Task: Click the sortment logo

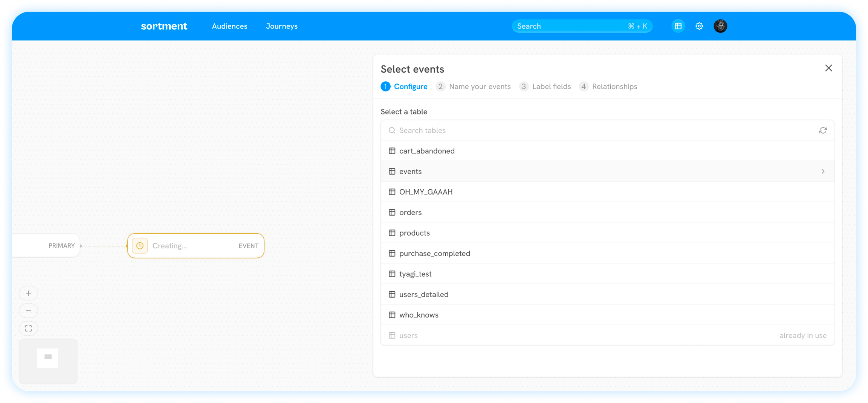Action: [x=164, y=26]
